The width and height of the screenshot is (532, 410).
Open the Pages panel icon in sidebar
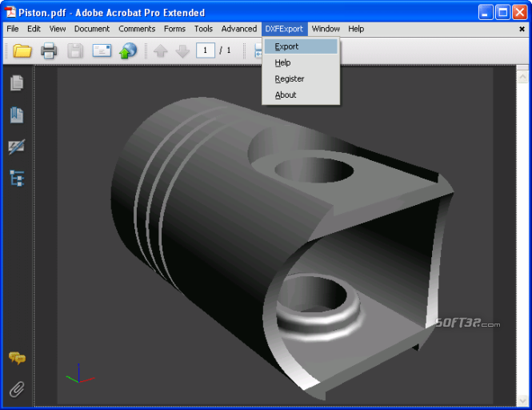[17, 83]
